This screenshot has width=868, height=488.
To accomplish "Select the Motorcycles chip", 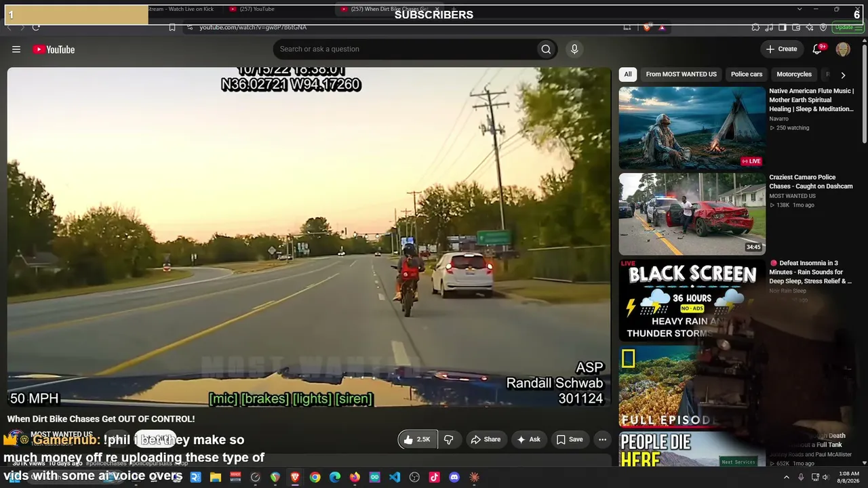I will pyautogui.click(x=794, y=75).
